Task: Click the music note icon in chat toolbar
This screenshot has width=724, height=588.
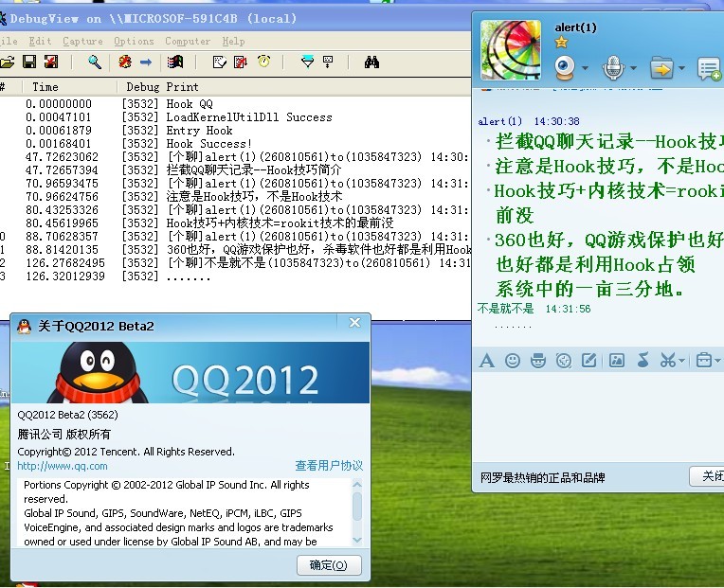Action: 643,360
